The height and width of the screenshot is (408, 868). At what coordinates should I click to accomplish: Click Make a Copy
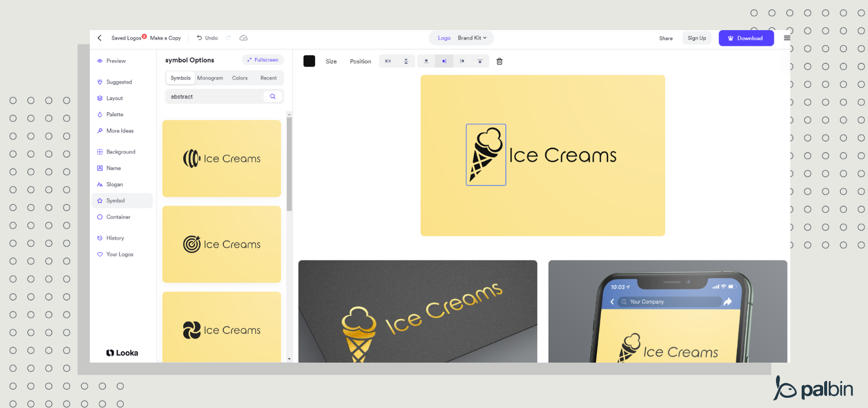(x=165, y=38)
